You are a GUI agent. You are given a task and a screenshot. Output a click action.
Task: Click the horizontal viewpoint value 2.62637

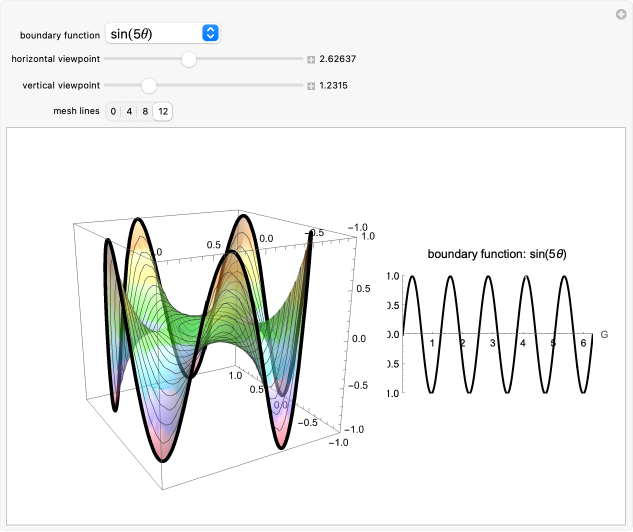tap(338, 59)
